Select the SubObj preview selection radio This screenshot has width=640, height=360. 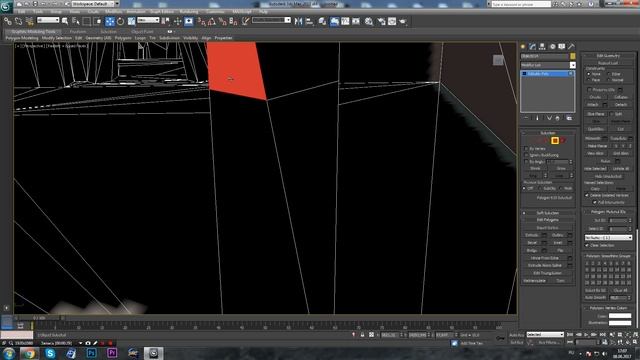pyautogui.click(x=541, y=189)
